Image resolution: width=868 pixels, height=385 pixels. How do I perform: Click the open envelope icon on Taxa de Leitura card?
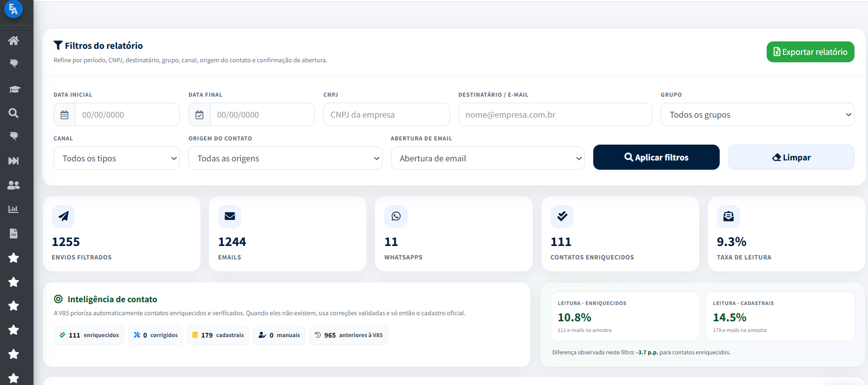(729, 216)
